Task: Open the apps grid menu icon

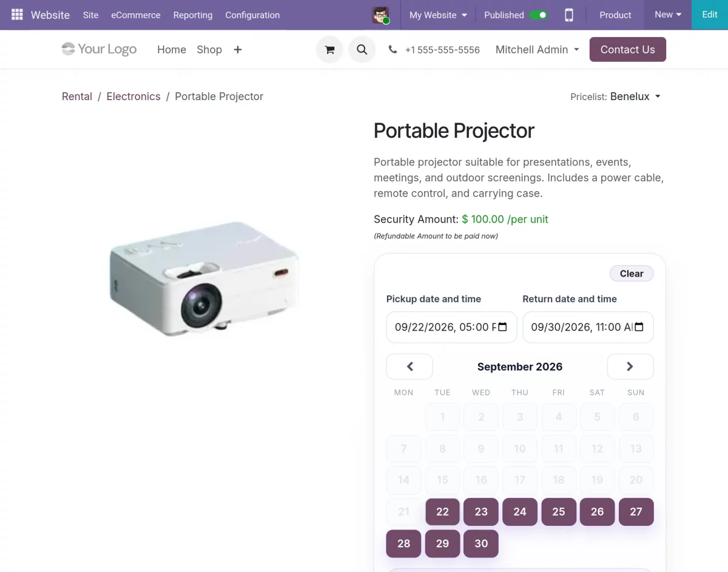Action: click(17, 15)
